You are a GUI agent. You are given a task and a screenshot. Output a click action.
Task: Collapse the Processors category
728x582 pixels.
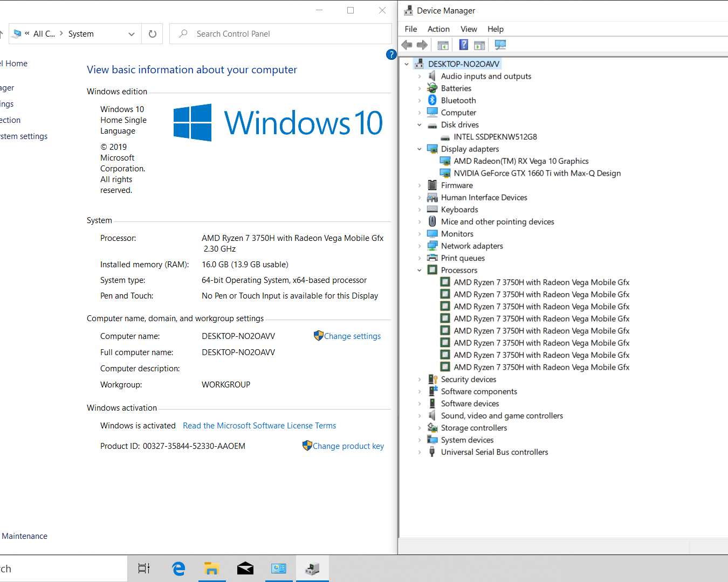click(x=420, y=270)
